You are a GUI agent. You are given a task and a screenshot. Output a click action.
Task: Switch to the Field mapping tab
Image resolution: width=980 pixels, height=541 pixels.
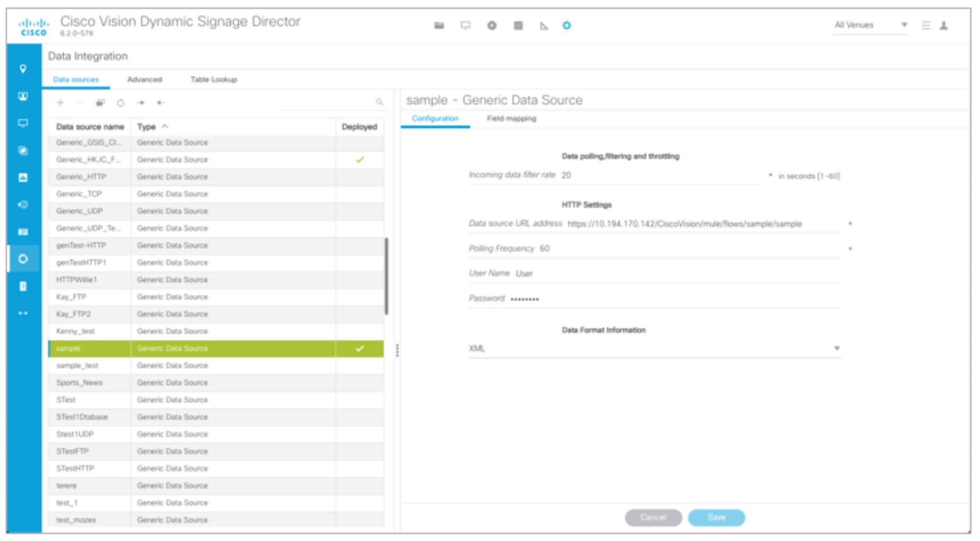pyautogui.click(x=511, y=118)
